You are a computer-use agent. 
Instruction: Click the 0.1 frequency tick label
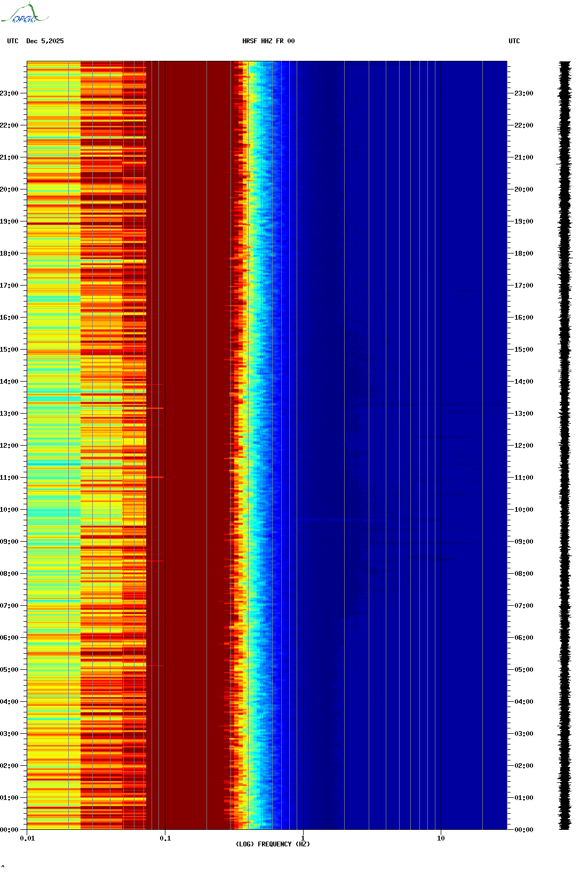coord(165,838)
